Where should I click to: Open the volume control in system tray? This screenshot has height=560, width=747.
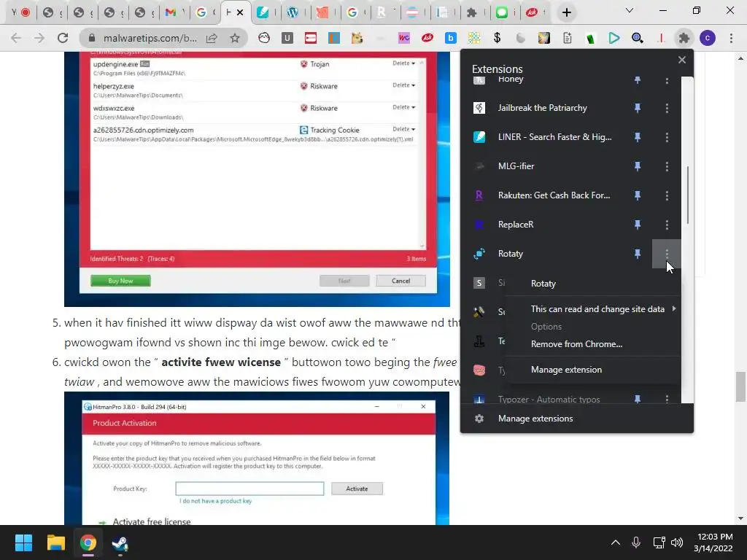click(676, 542)
